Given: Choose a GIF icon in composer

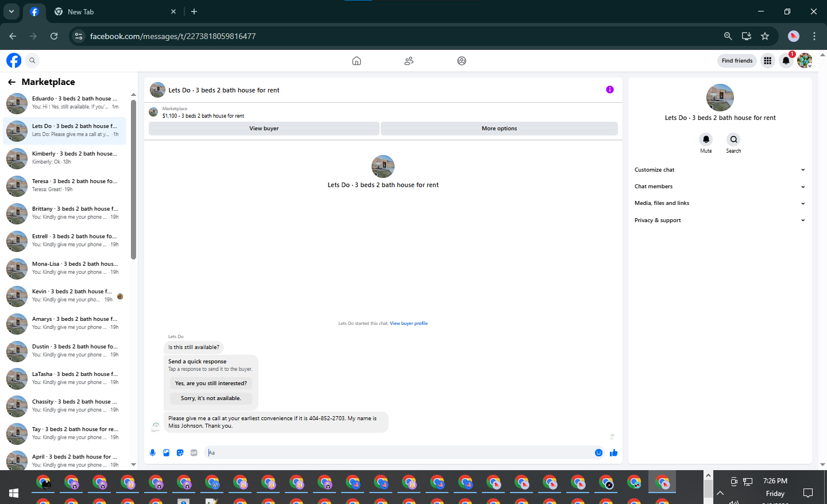Looking at the screenshot, I should click(x=194, y=453).
